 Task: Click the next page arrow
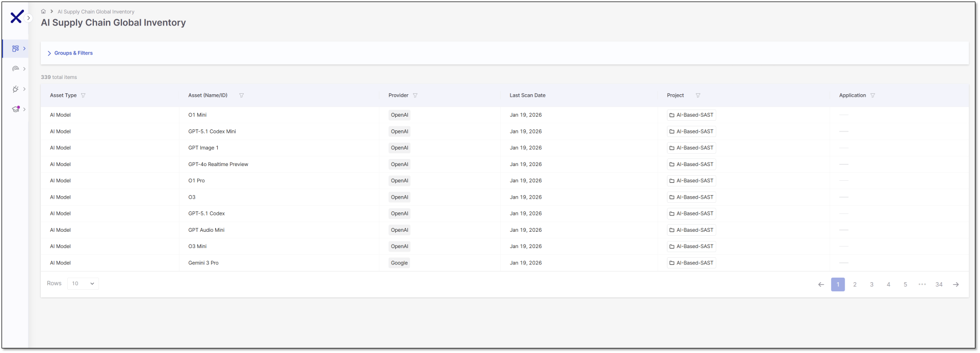coord(956,284)
